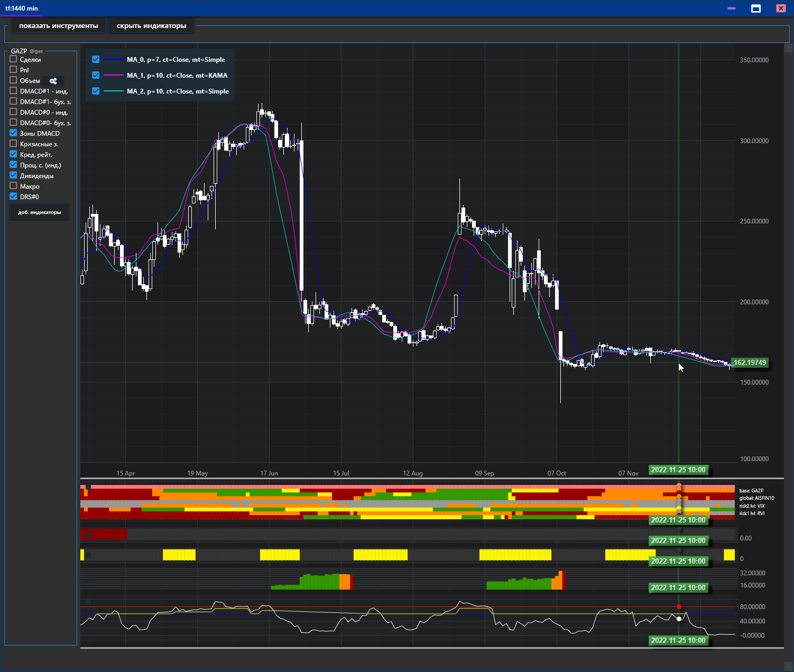The width and height of the screenshot is (794, 672).
Task: Click the current price label 162.19749
Action: click(x=750, y=362)
